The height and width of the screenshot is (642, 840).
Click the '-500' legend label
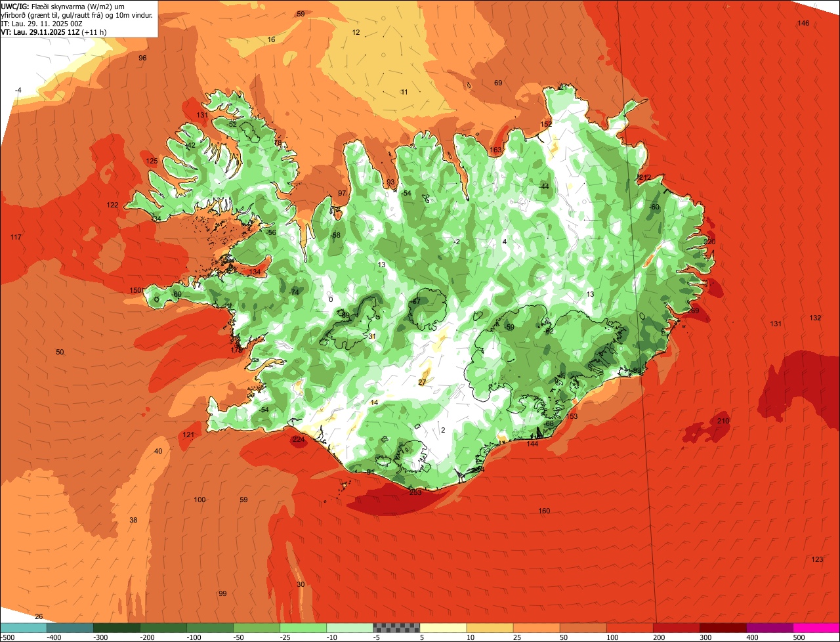pyautogui.click(x=7, y=637)
